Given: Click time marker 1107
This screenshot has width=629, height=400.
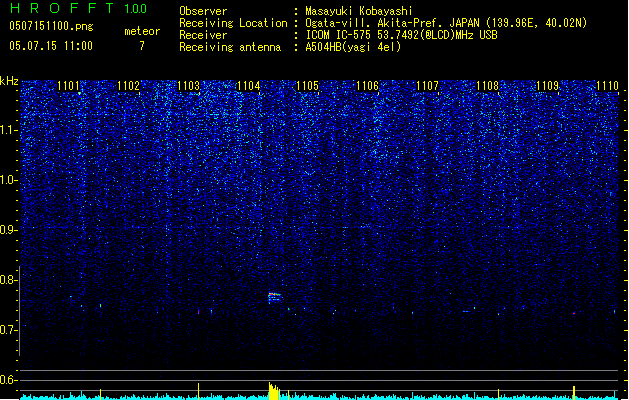Looking at the screenshot, I should point(428,86).
